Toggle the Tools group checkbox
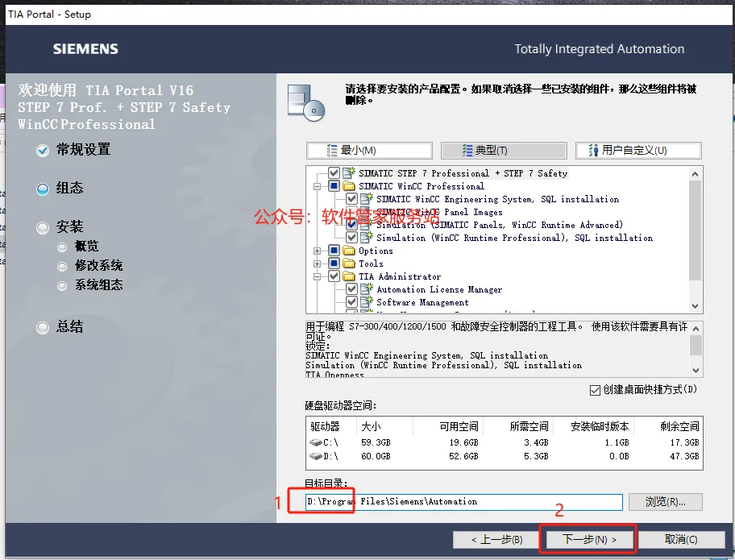735x560 pixels. (x=334, y=263)
